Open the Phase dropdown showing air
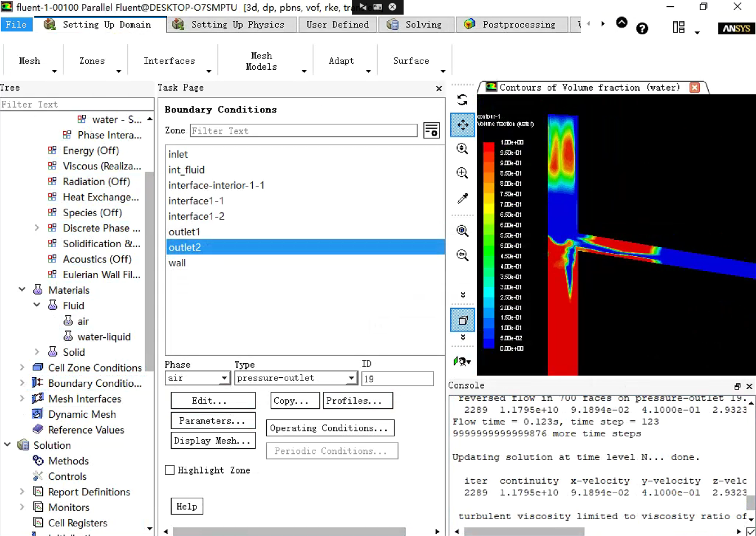This screenshot has width=756, height=536. tap(198, 378)
